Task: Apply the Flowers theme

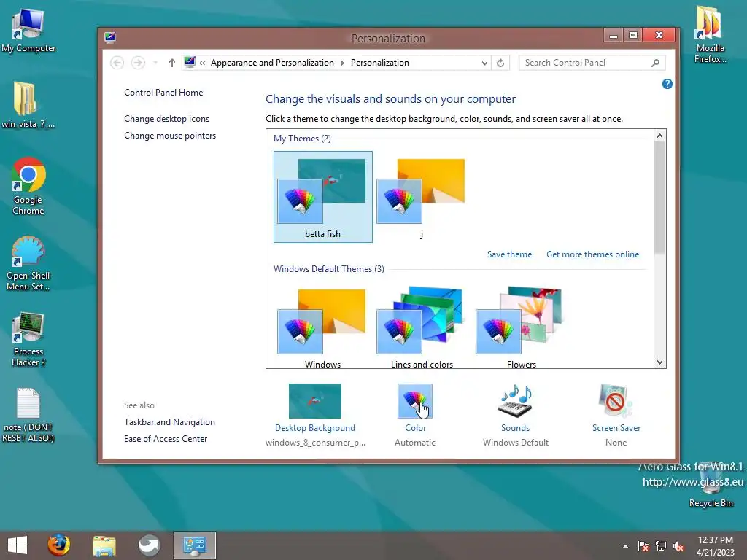Action: point(521,327)
